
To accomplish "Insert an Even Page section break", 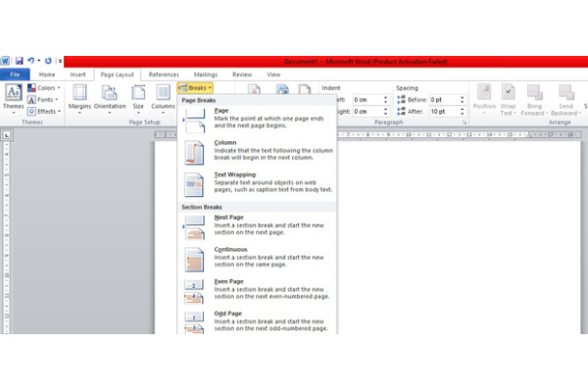I will 257,291.
